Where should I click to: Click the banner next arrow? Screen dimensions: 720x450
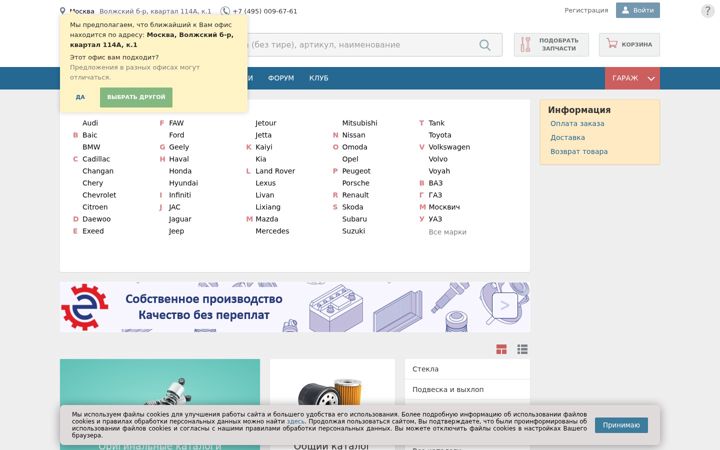[x=505, y=305]
